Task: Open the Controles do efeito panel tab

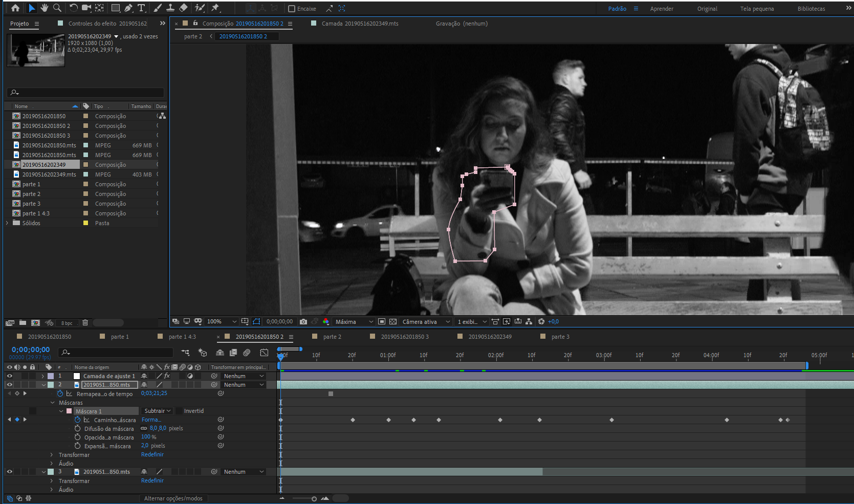Action: click(107, 24)
